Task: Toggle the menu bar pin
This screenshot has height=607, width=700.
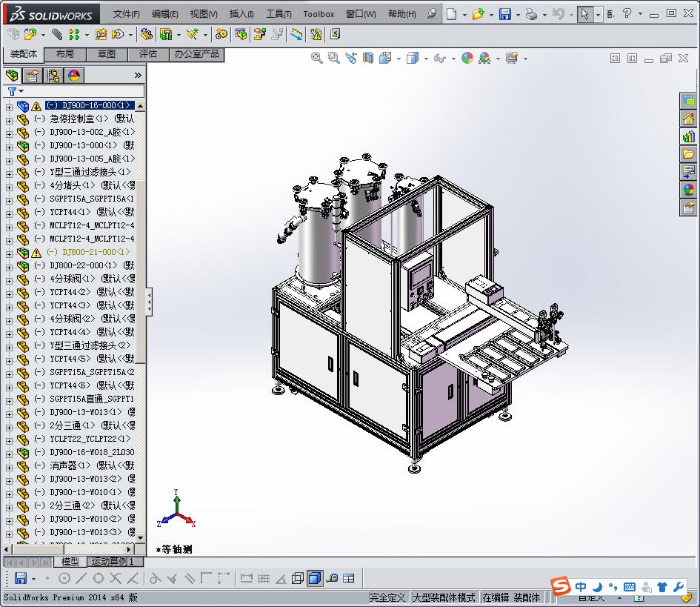Action: click(432, 14)
